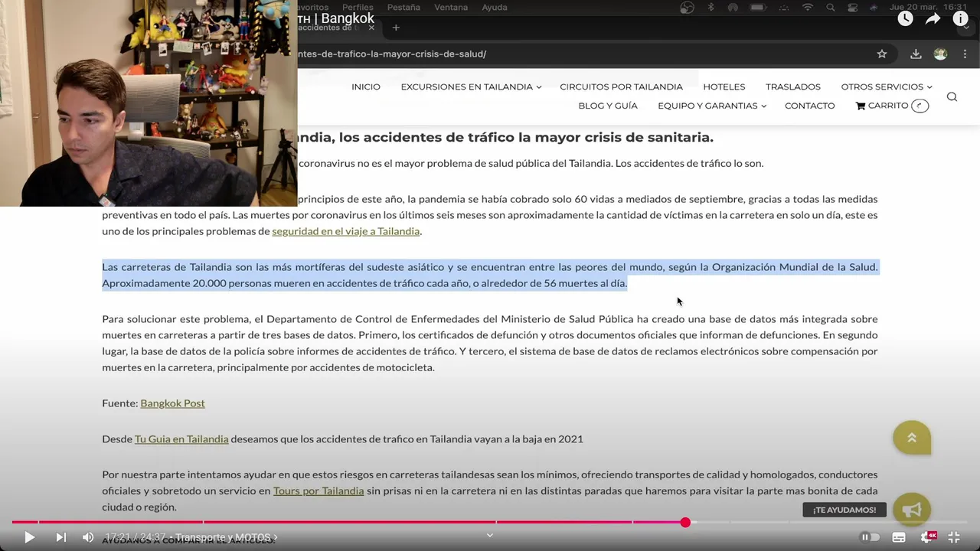This screenshot has width=980, height=551.
Task: Open macOS Spotlight search icon
Action: coord(831,7)
